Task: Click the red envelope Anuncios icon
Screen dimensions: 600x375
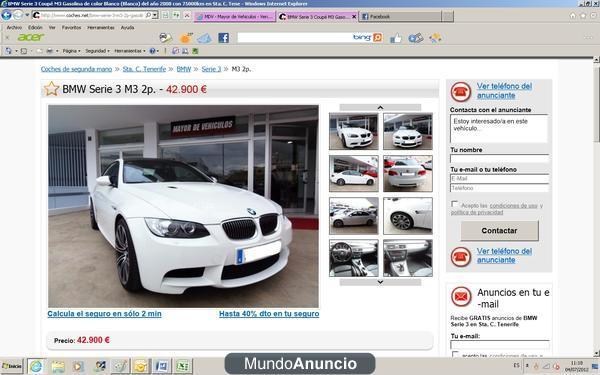Action: 461,297
